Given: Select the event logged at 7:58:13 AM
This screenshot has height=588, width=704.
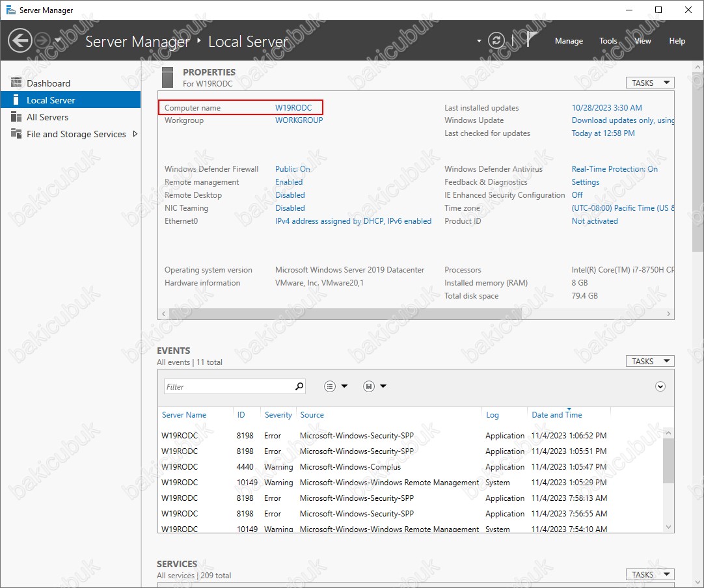Looking at the screenshot, I should 411,498.
